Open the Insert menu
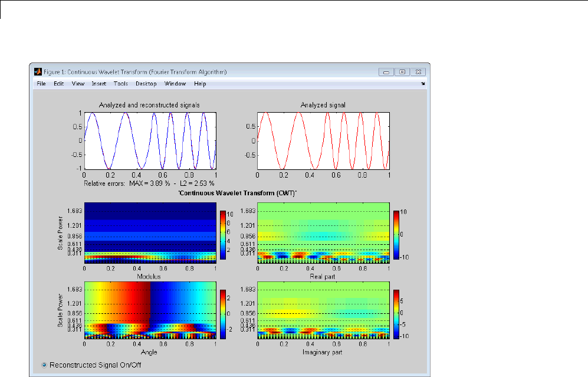Screen dimensions: 588x377 point(98,84)
